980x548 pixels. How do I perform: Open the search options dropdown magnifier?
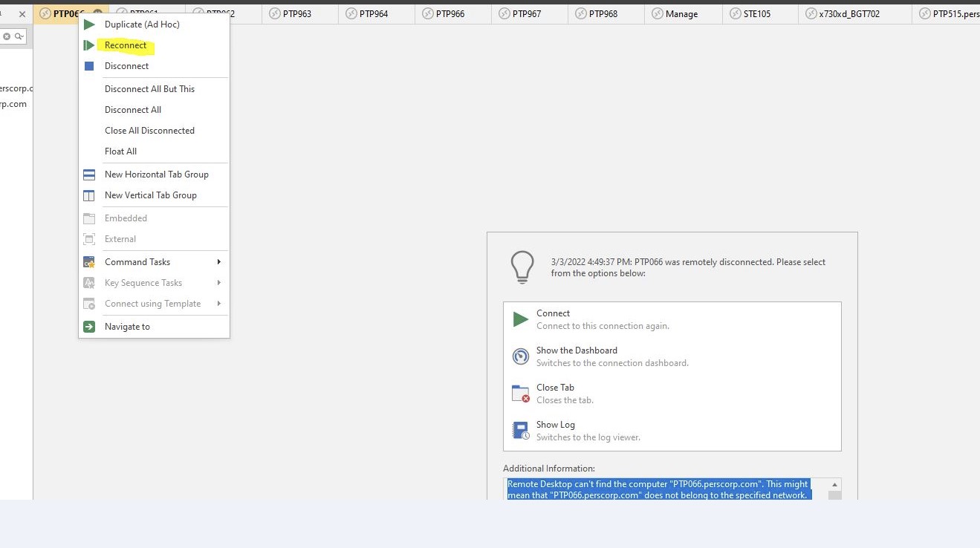click(19, 36)
